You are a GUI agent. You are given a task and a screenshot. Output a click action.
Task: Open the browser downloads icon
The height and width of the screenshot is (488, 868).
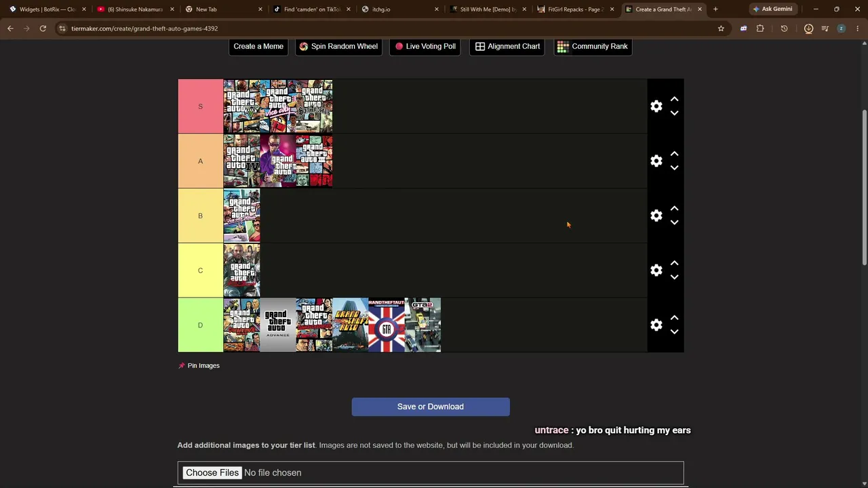[x=808, y=28]
